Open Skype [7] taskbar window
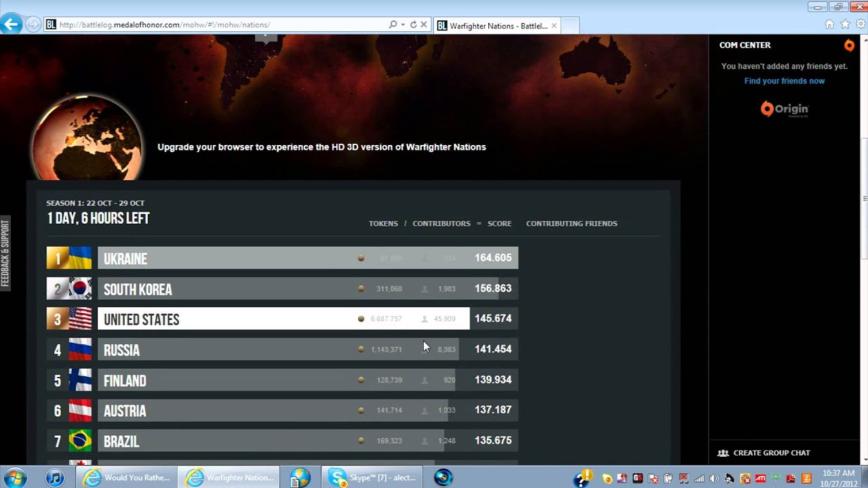Screen dimensions: 868x488 [372, 478]
